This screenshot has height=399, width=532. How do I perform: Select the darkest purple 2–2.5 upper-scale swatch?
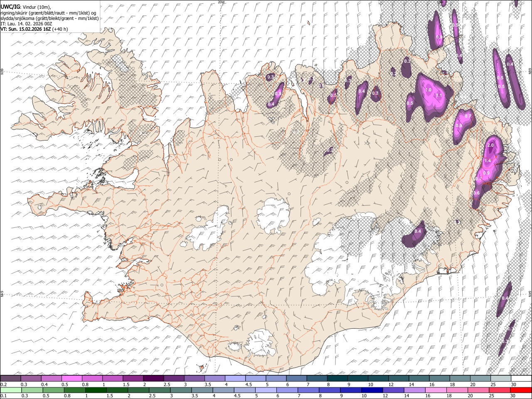coord(153,379)
